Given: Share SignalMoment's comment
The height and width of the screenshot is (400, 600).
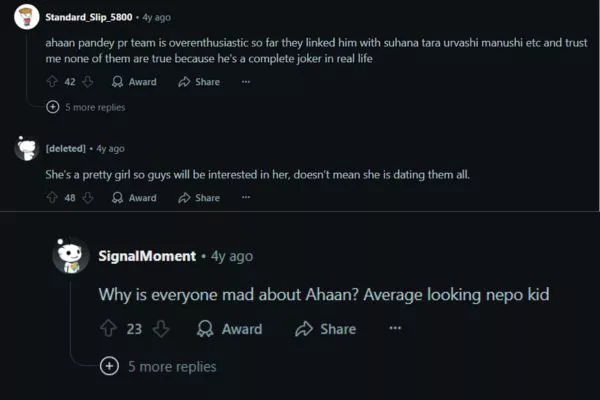Looking at the screenshot, I should pos(326,329).
